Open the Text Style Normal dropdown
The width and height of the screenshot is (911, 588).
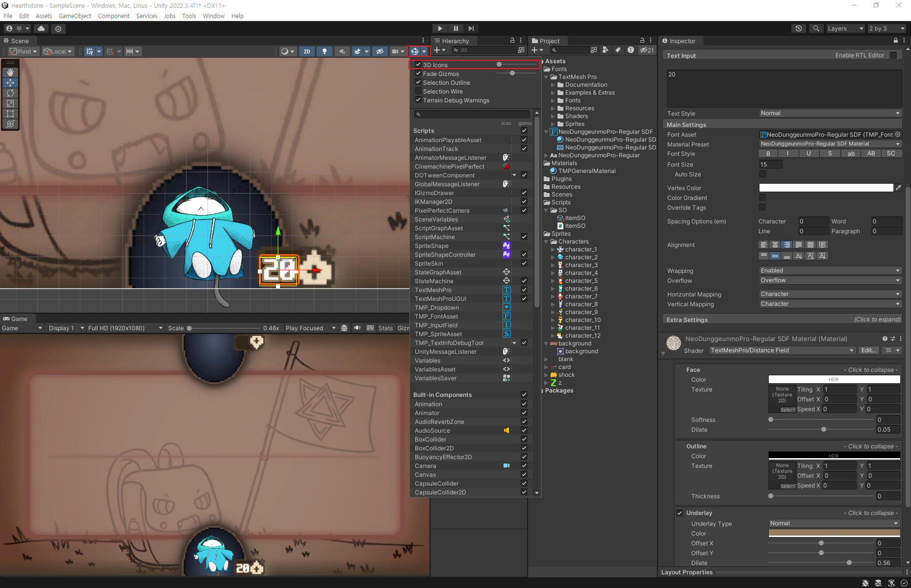830,113
